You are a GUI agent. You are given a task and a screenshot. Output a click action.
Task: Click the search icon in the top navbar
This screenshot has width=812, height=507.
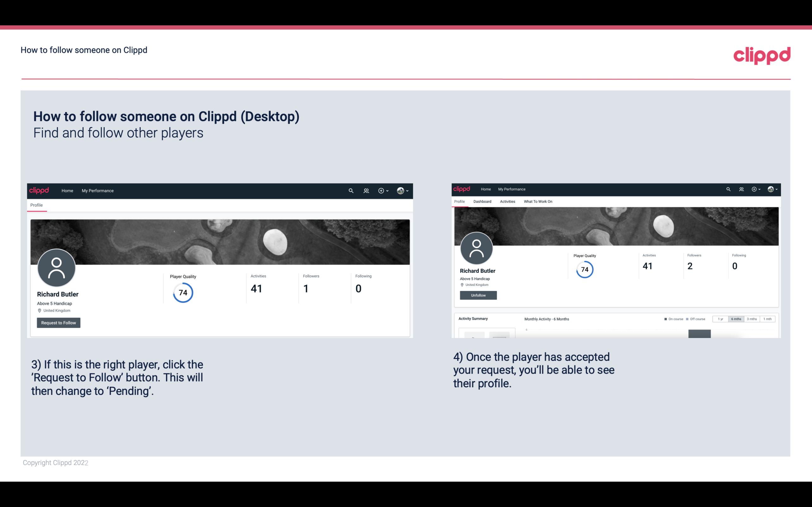click(x=351, y=191)
